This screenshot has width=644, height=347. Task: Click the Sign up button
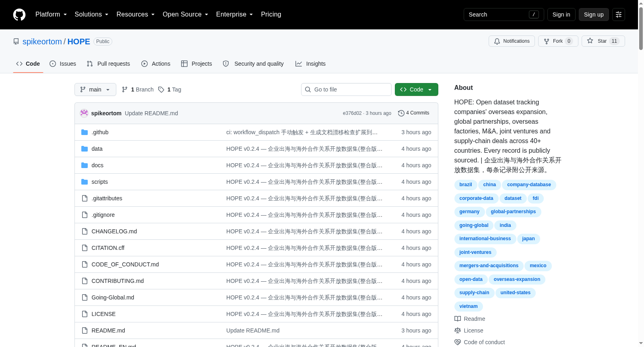point(594,15)
